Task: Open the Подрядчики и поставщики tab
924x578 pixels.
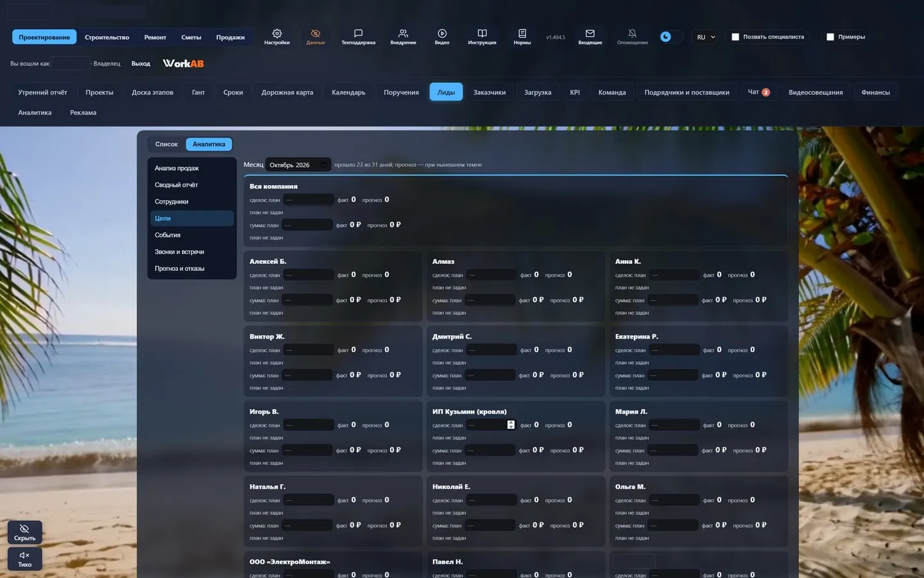Action: pos(687,92)
